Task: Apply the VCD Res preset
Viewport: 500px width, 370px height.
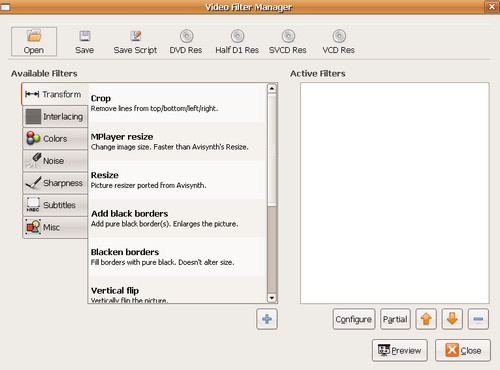Action: [x=339, y=42]
